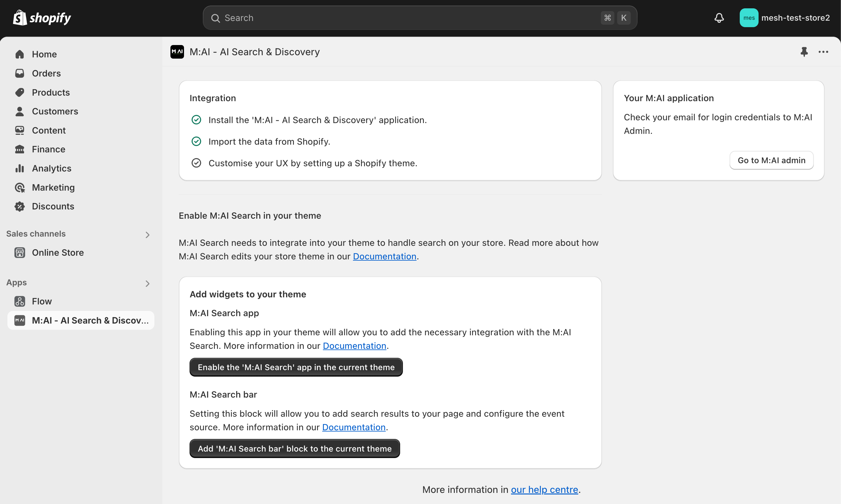This screenshot has width=841, height=504.
Task: Click the search magnifier icon
Action: tap(215, 18)
